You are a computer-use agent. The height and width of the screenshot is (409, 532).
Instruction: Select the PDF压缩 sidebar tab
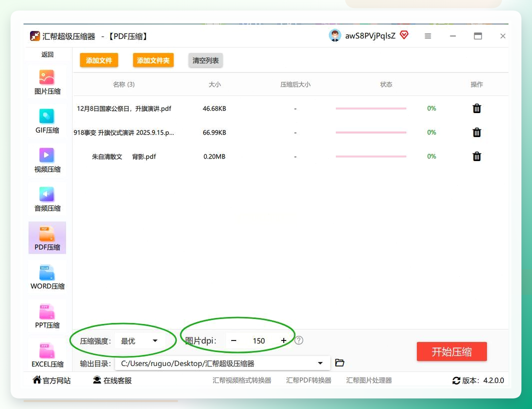[x=47, y=238]
